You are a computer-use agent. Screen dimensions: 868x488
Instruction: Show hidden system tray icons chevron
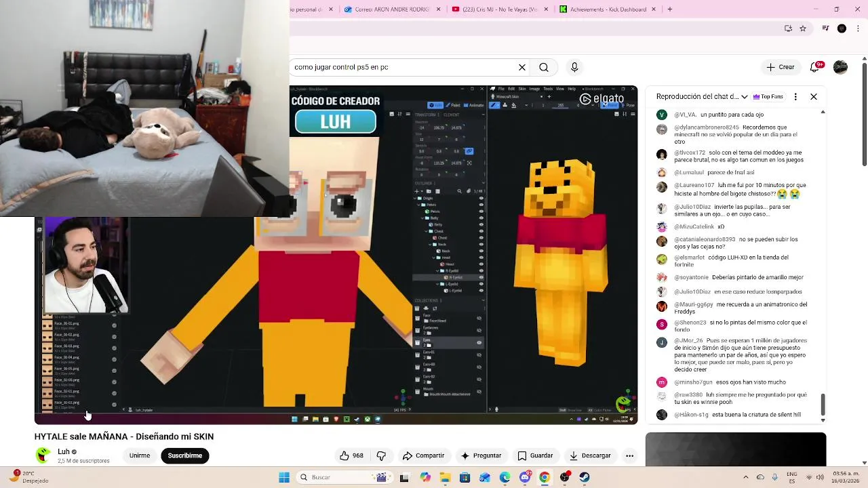746,477
